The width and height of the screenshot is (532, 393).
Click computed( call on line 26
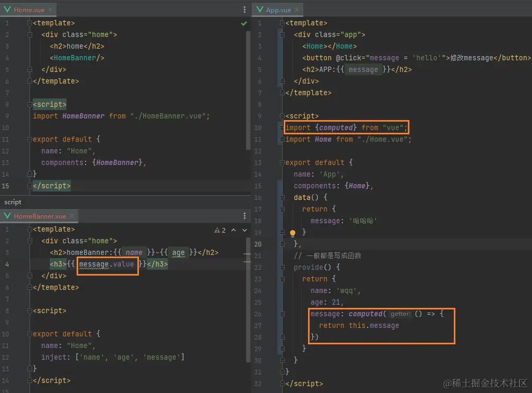click(368, 314)
